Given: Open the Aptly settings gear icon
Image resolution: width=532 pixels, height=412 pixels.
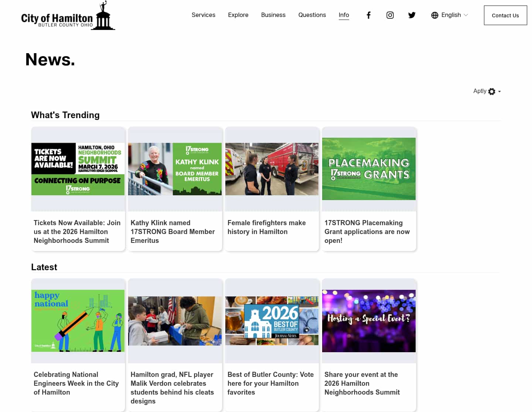Looking at the screenshot, I should [491, 91].
